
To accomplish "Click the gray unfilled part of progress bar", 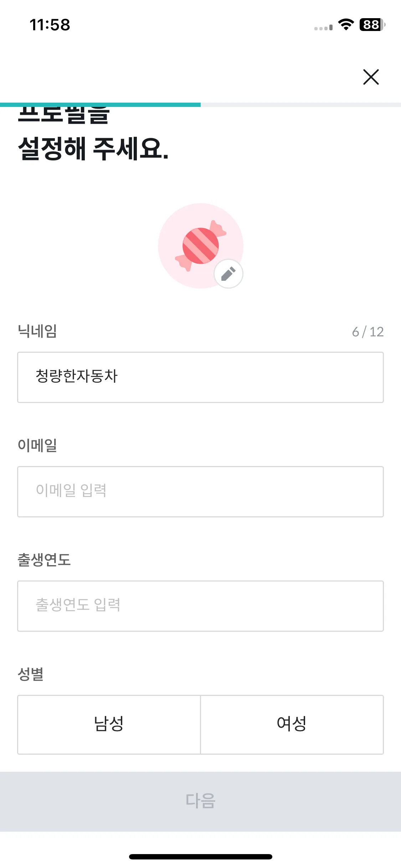I will pyautogui.click(x=301, y=105).
